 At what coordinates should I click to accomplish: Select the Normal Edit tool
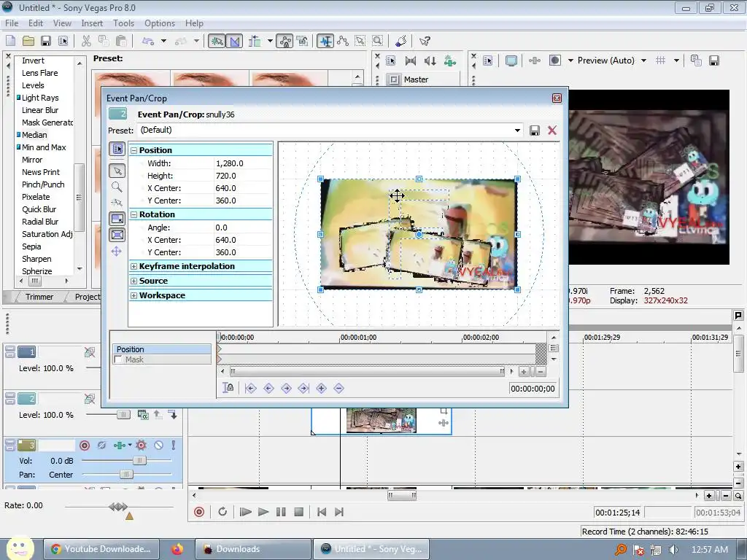325,41
